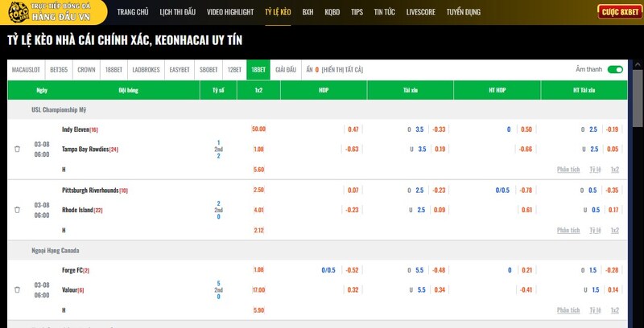Screen dimensions: 644x328
Task: Click the Tampa Bay Rowdies team name
Action: [x=85, y=150]
